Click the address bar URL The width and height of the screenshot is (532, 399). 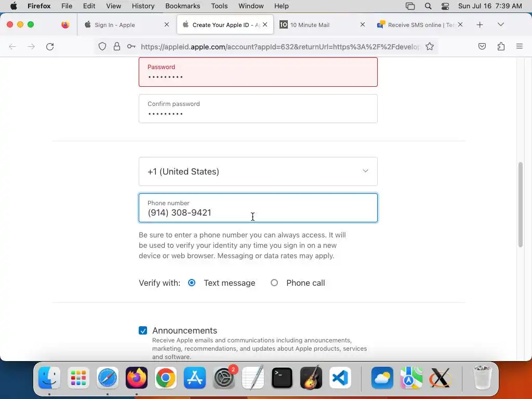pyautogui.click(x=280, y=46)
